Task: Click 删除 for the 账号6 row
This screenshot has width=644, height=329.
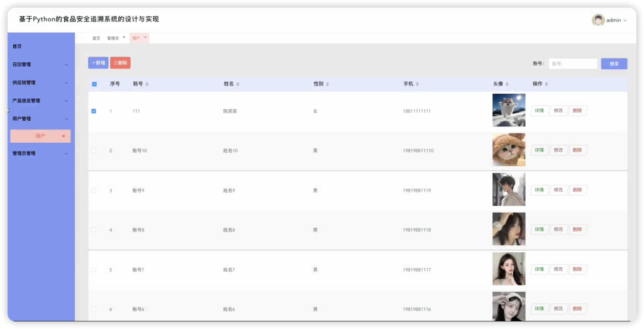Action: (x=577, y=309)
